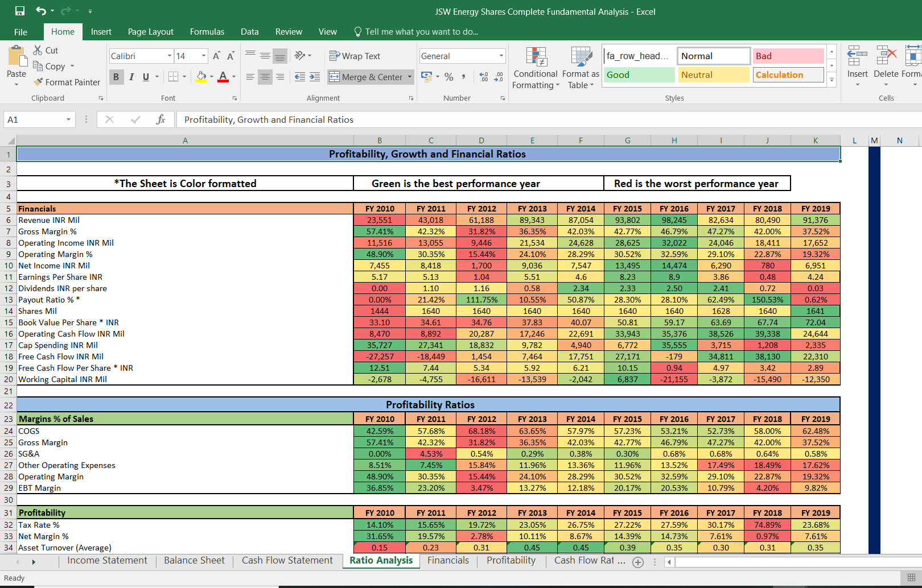Click the Increase Indent icon
Viewport: 922px width, 588px height.
pyautogui.click(x=315, y=77)
